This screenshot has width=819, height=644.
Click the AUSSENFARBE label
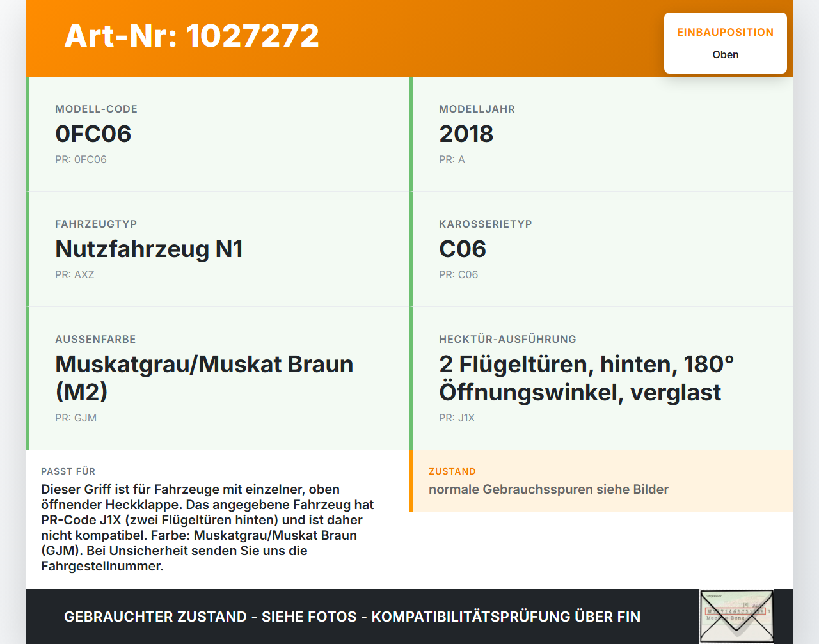tap(95, 340)
